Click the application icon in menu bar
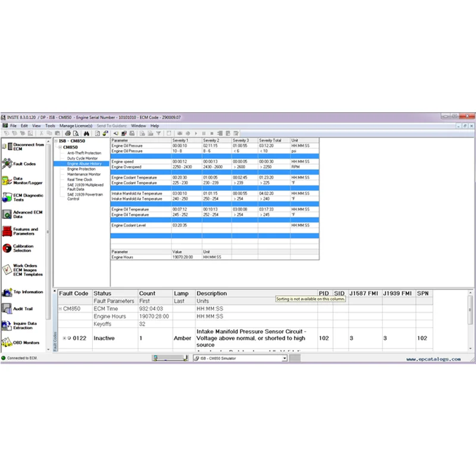476x476 pixels. pyautogui.click(x=5, y=126)
